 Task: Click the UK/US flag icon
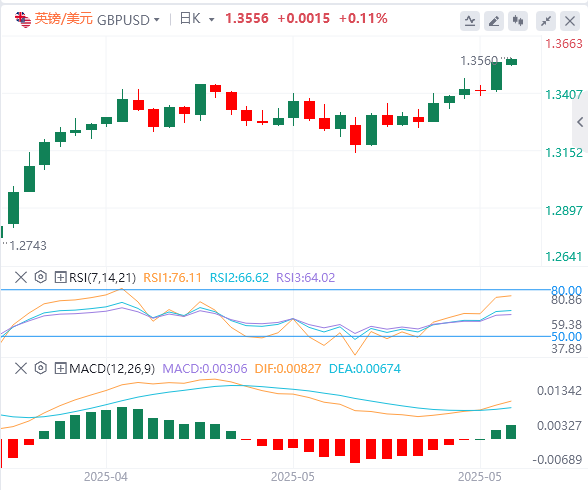tap(23, 19)
